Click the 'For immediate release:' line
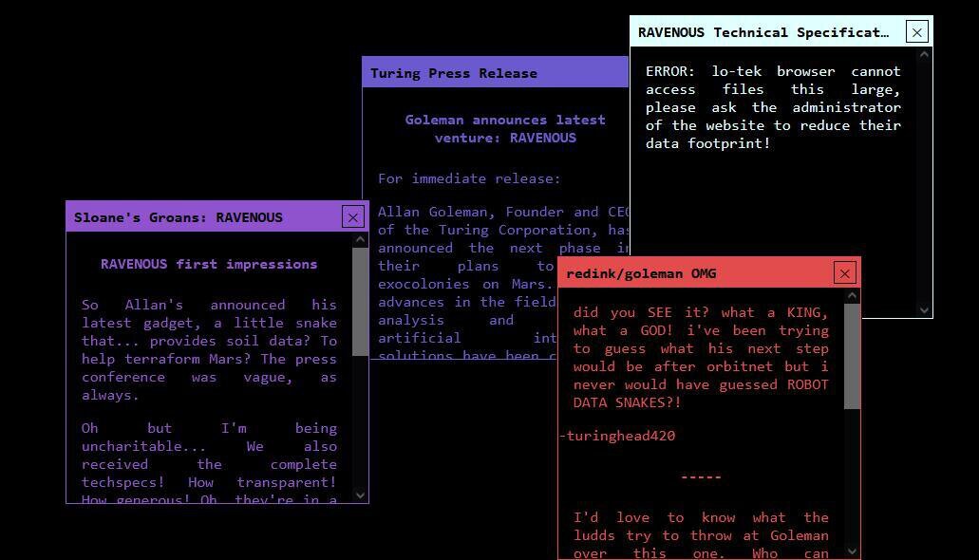The height and width of the screenshot is (560, 979). click(x=469, y=178)
